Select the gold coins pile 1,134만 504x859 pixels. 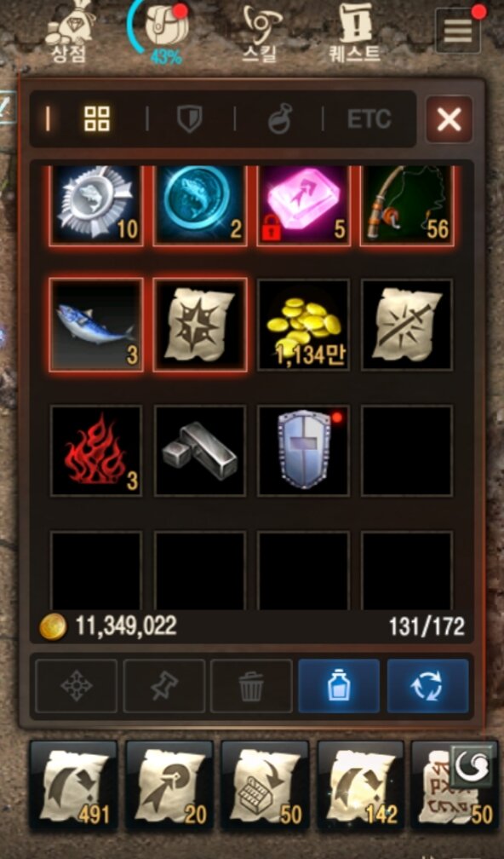(x=303, y=325)
